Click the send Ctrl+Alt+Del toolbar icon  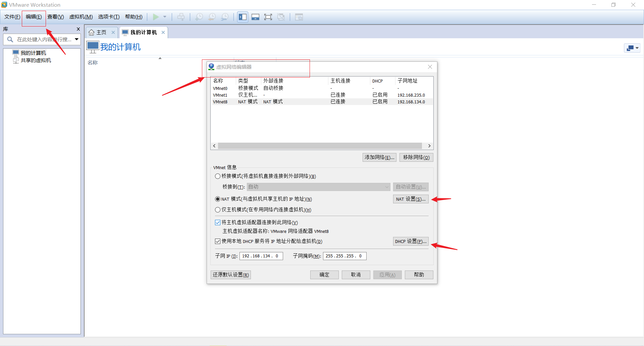click(181, 17)
